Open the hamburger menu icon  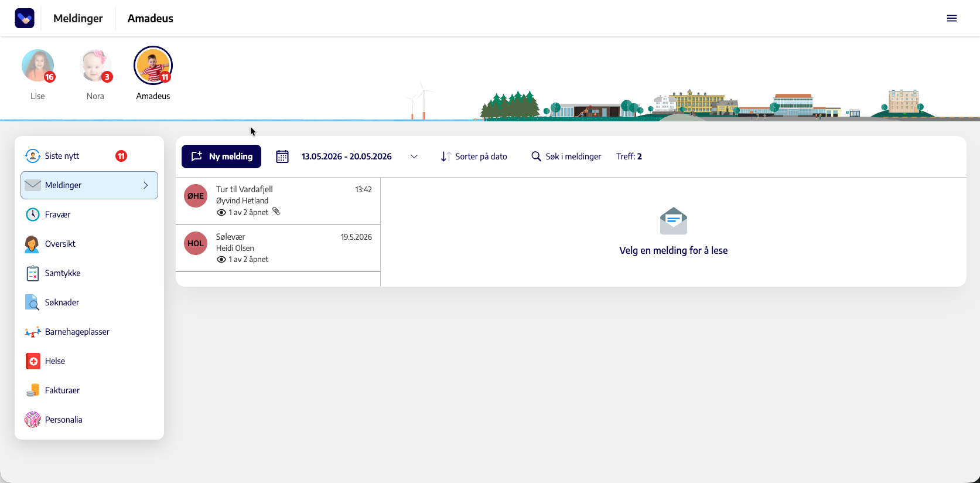(x=951, y=18)
